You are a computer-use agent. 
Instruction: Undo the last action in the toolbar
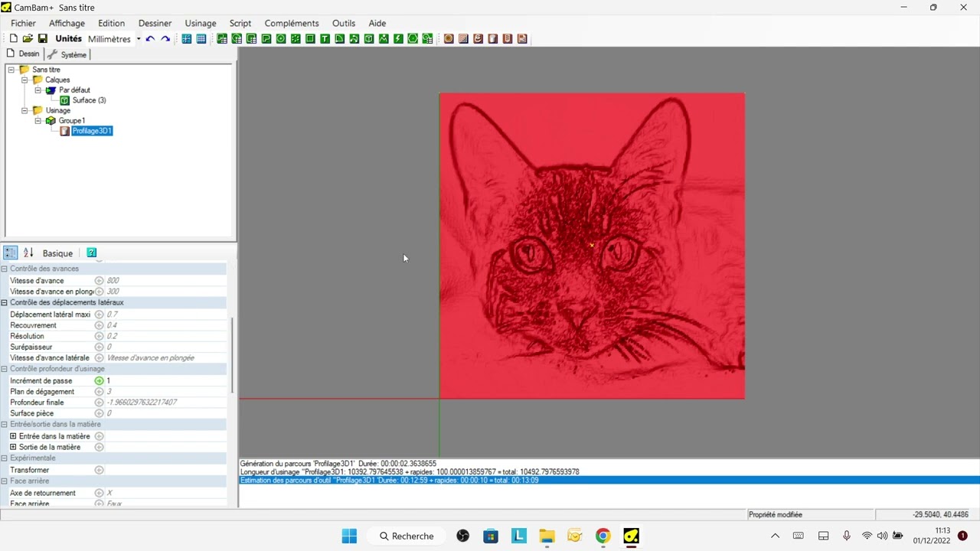click(x=150, y=38)
